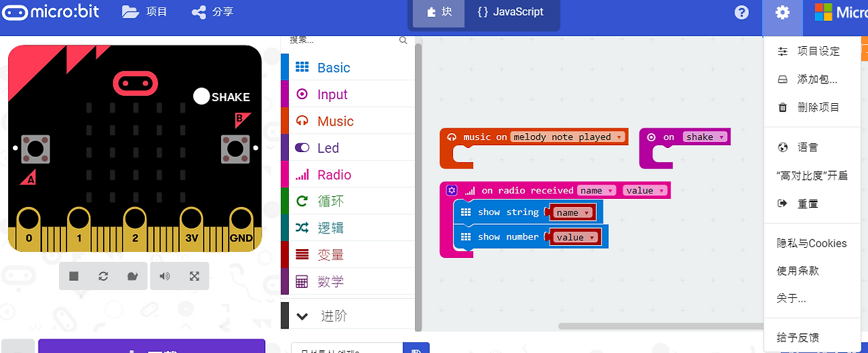This screenshot has width=868, height=353.
Task: Choose 添加包... menu entry
Action: [812, 79]
